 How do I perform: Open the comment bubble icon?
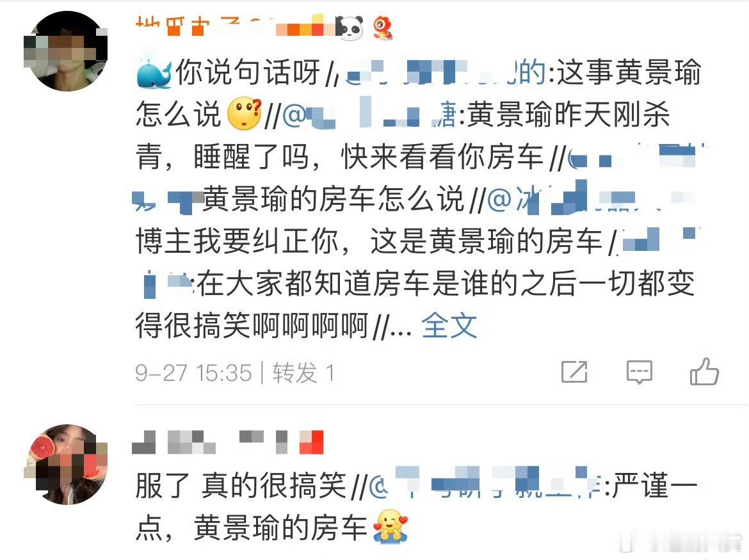point(639,372)
